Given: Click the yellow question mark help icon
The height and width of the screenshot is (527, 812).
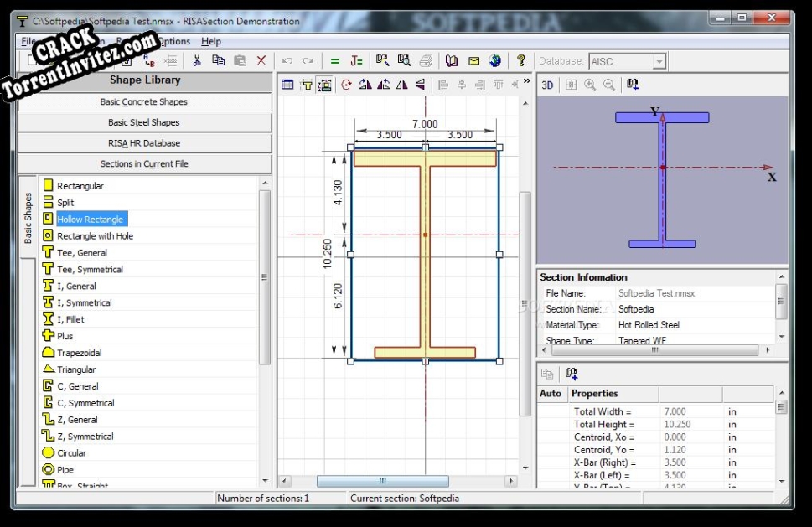Looking at the screenshot, I should pyautogui.click(x=521, y=60).
